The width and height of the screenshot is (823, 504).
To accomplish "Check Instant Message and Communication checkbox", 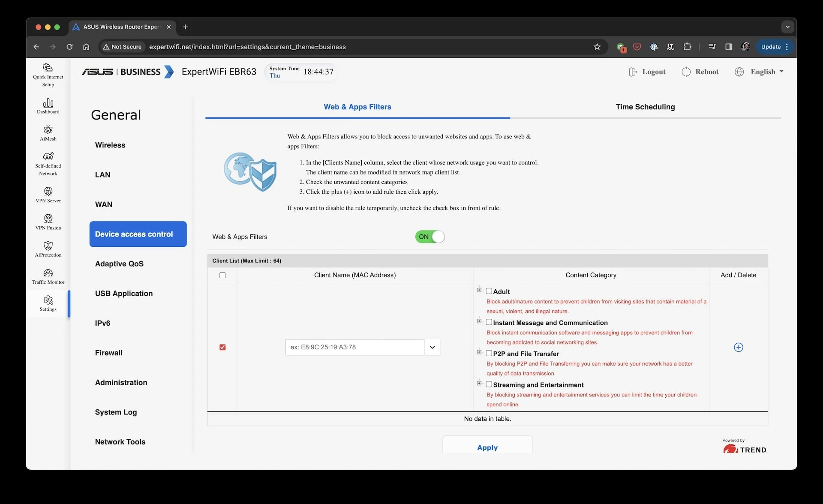I will click(x=489, y=322).
